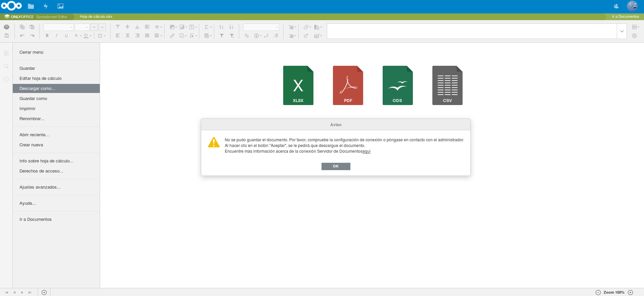644x296 pixels.
Task: Open the font name dropdown
Action: click(x=59, y=27)
